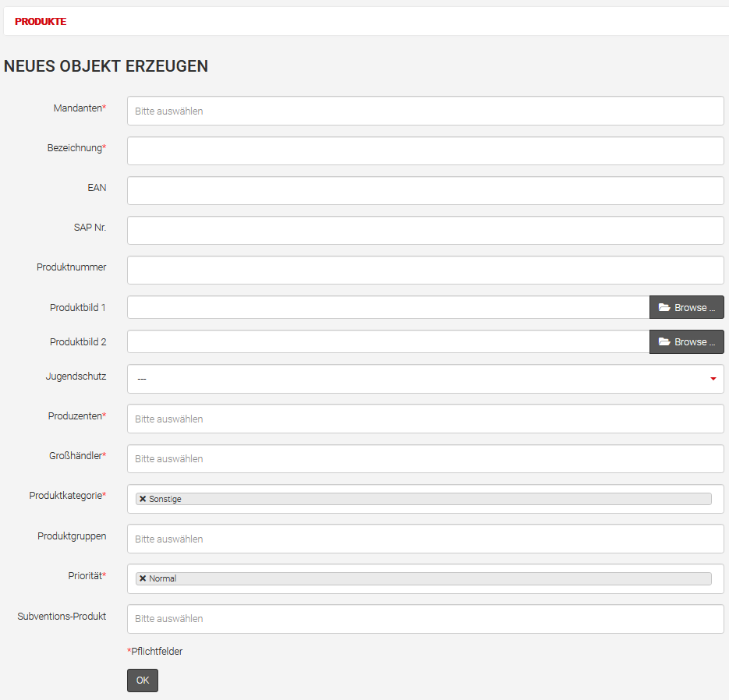Remove the Sonstige tag with its x icon
Viewport: 729px width, 700px height.
click(x=143, y=499)
